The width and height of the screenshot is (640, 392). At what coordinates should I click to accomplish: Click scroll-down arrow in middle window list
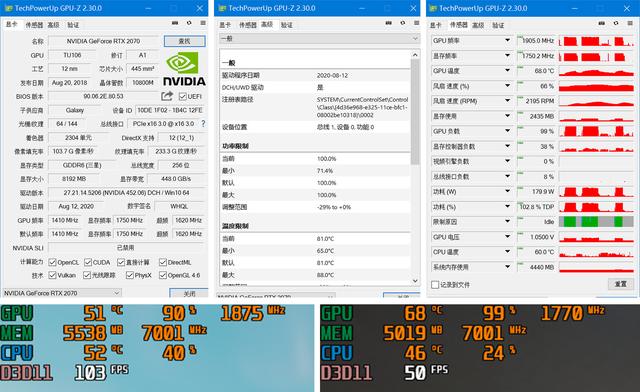[415, 281]
